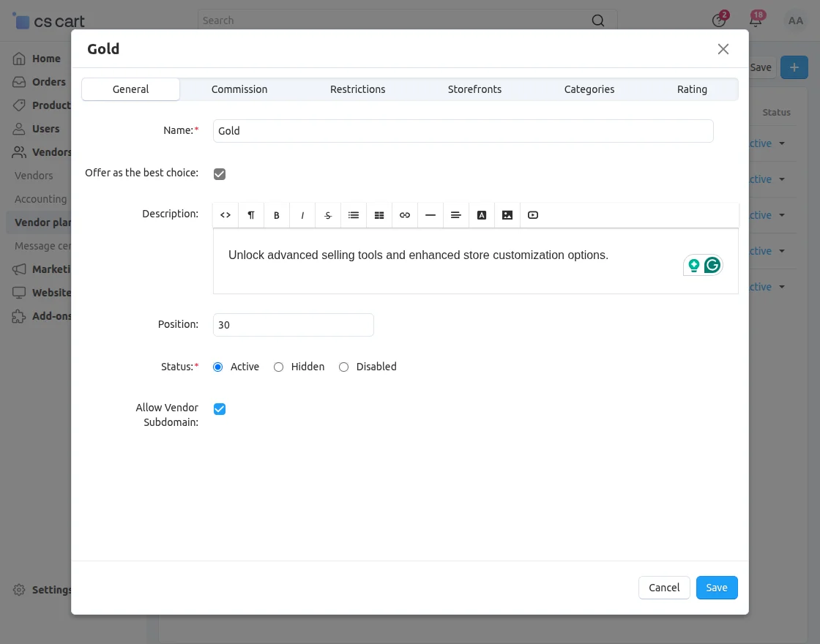Screen dimensions: 820x644
Task: Open the source code view in description editor
Action: (x=225, y=214)
